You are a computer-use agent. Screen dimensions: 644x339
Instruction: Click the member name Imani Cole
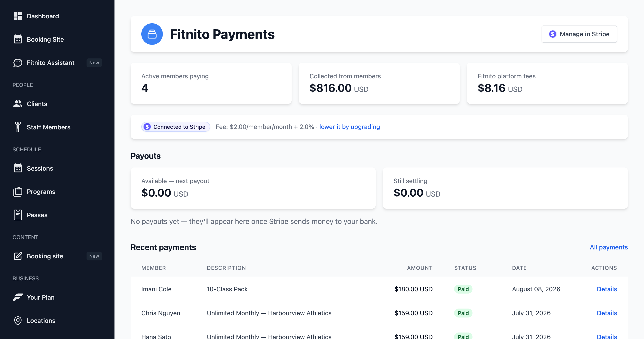coord(156,289)
